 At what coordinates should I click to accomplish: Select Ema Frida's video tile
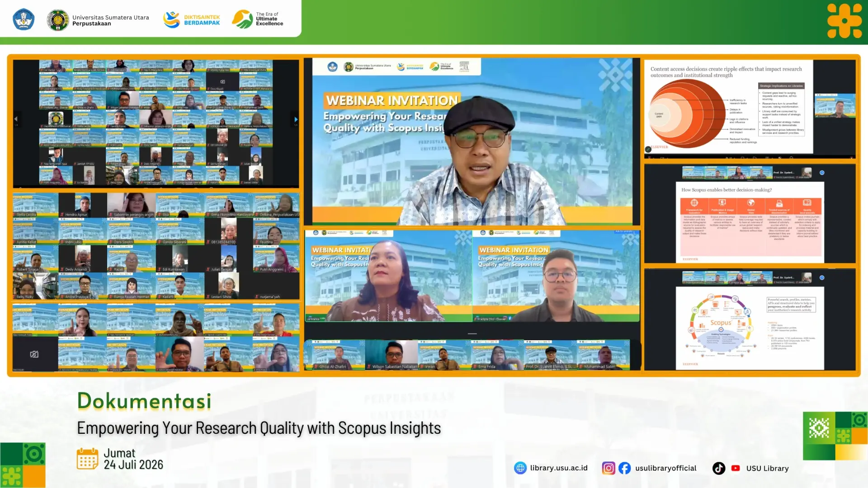click(x=497, y=355)
